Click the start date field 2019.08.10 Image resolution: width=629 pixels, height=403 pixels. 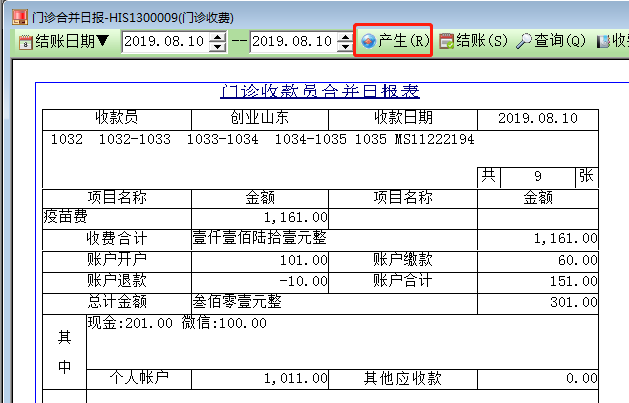pos(164,41)
